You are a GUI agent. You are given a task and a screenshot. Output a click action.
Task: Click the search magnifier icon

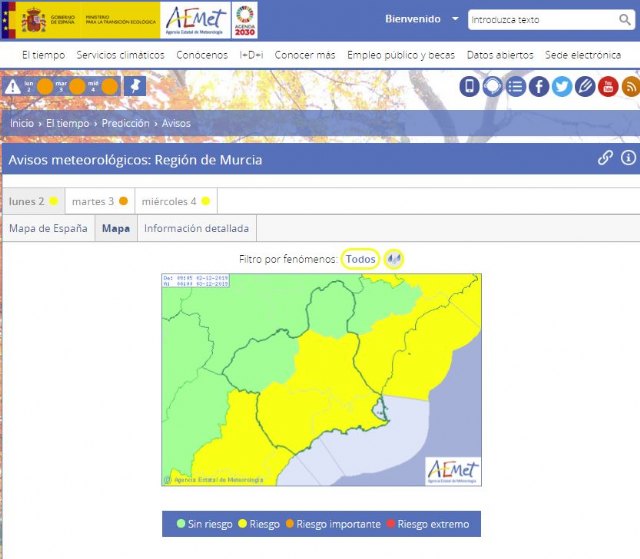(x=625, y=19)
